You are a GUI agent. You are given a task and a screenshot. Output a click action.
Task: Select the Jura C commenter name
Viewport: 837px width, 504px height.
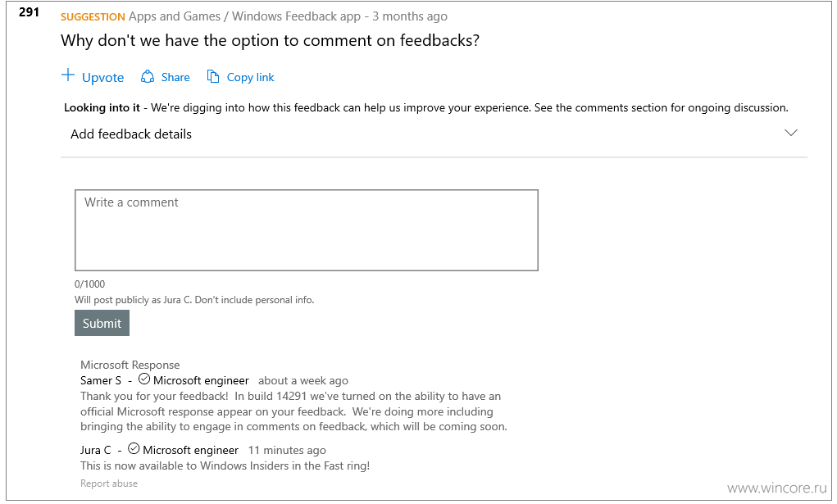96,450
